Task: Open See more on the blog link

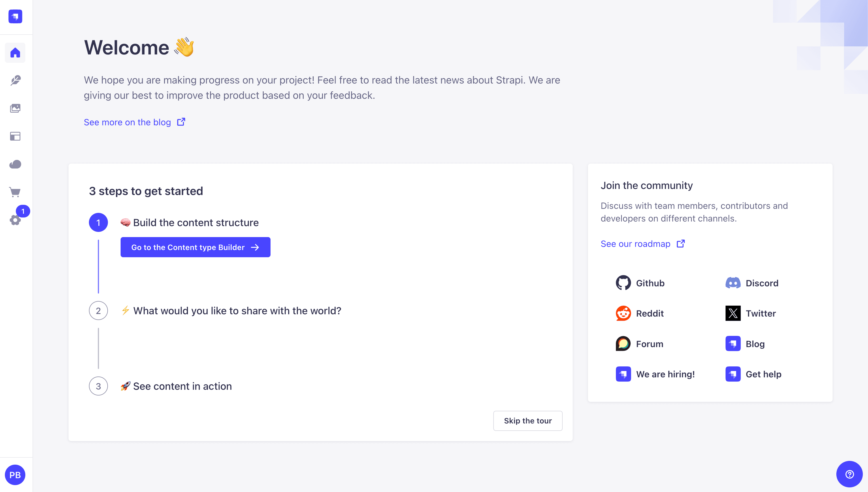Action: (135, 122)
